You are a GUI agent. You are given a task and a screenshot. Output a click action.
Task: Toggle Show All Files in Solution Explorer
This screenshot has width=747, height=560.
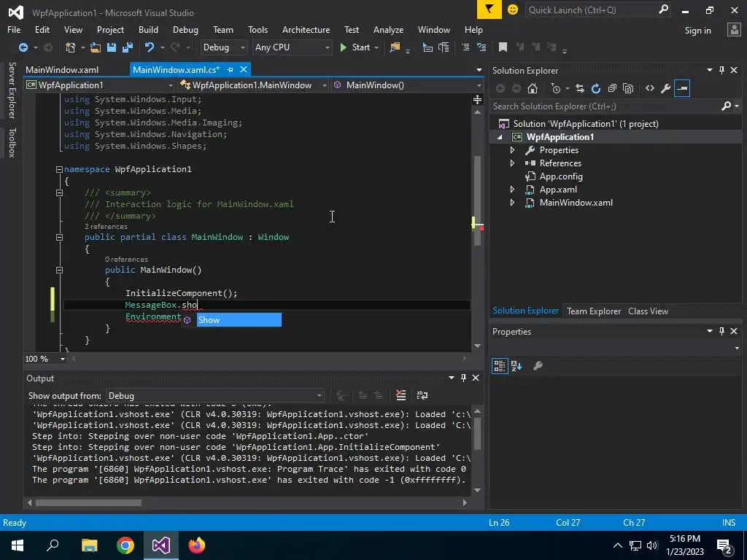tap(628, 88)
